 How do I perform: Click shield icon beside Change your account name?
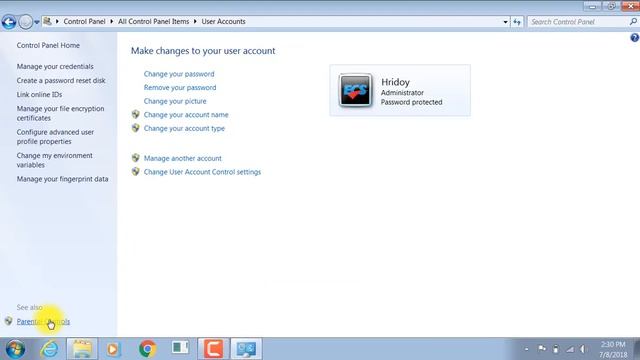136,115
